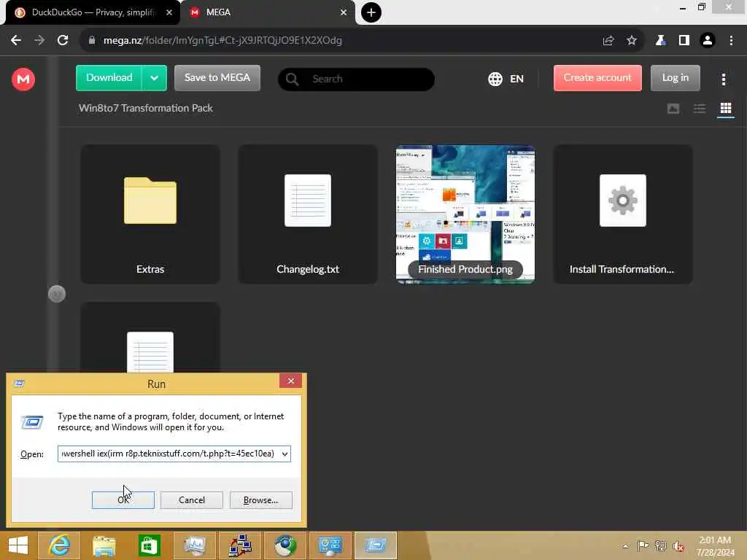Open Action Center flag in system tray

click(642, 545)
